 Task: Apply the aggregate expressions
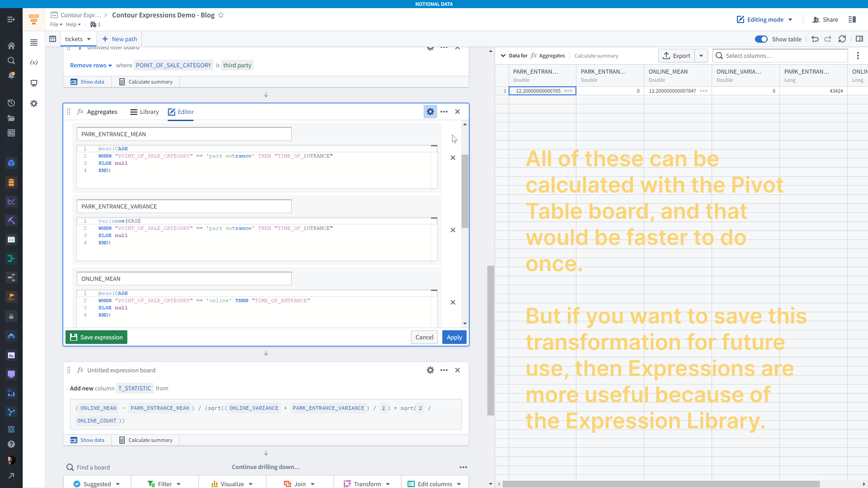(x=454, y=337)
